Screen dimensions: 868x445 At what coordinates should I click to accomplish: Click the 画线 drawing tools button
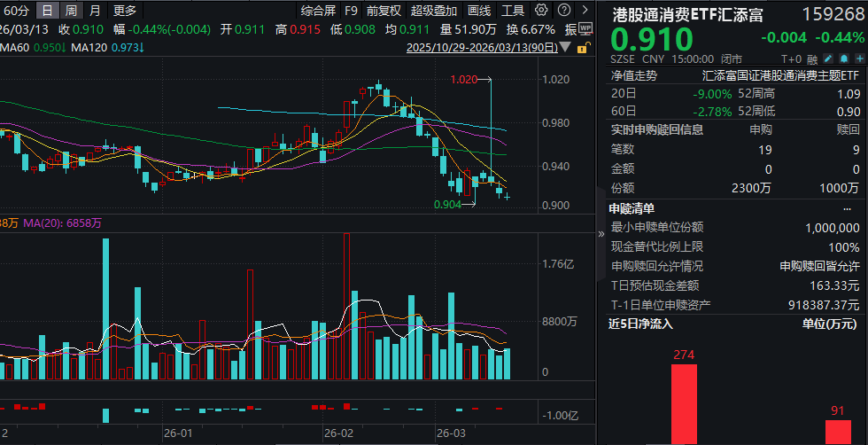coord(478,11)
